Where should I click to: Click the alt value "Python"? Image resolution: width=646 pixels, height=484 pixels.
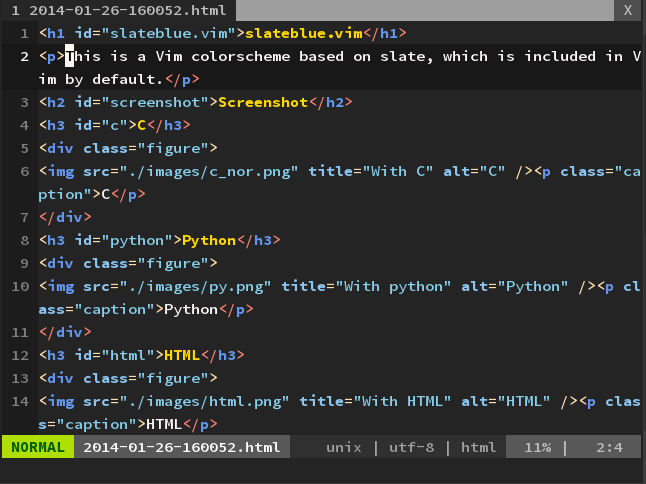(533, 287)
